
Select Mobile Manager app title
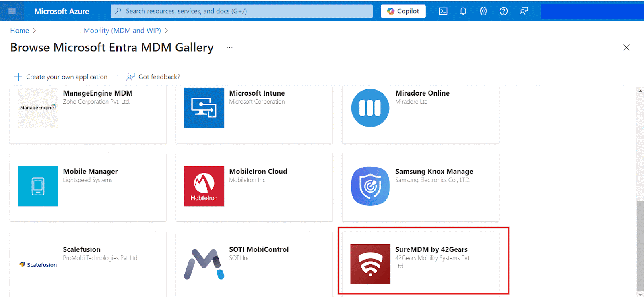tap(90, 172)
